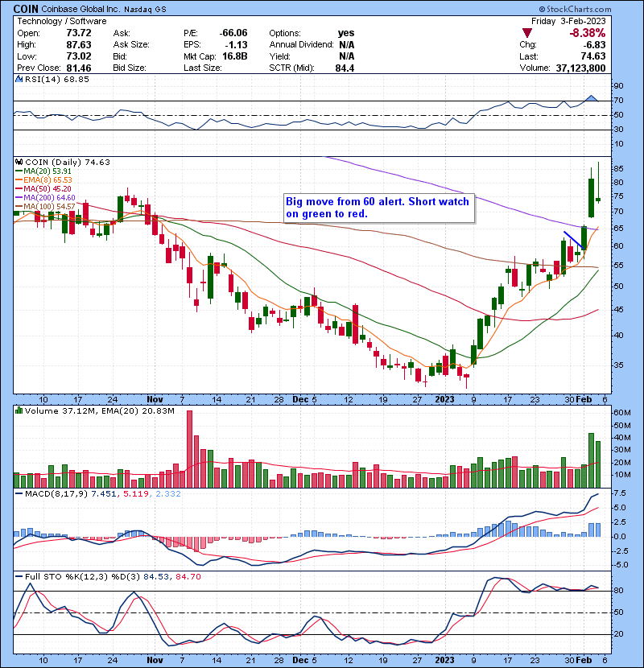This screenshot has height=668, width=644.
Task: Click the Mkt Cap value 16.8B
Action: (235, 56)
